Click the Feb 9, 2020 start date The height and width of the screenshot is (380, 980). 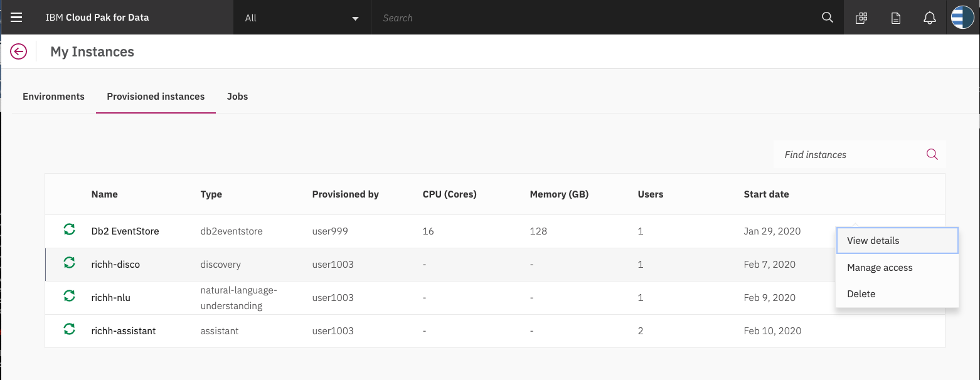point(769,297)
